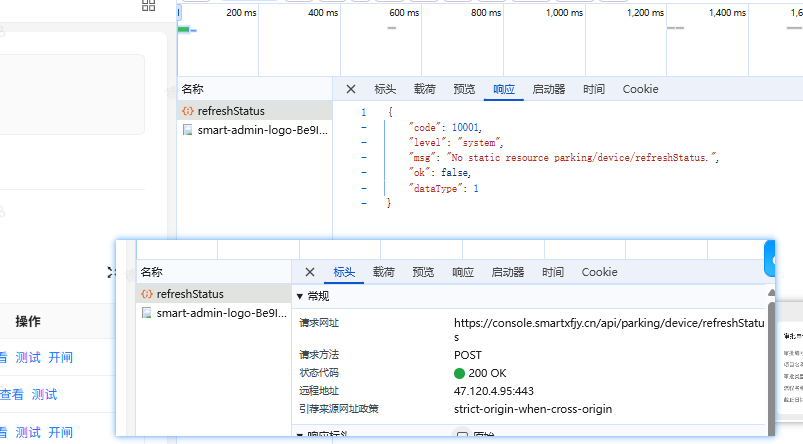Click 测试 link in the middle action row
This screenshot has height=444, width=803.
[x=44, y=395]
